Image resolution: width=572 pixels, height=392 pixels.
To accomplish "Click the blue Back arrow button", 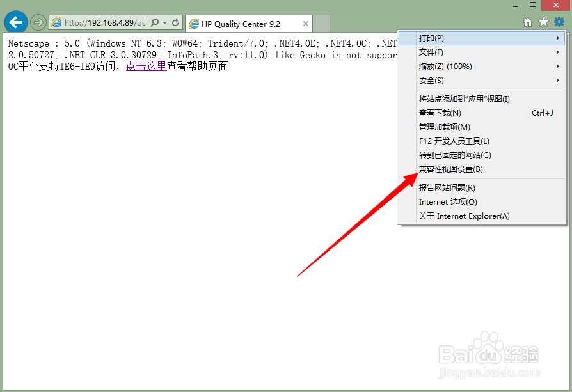I will click(x=16, y=22).
